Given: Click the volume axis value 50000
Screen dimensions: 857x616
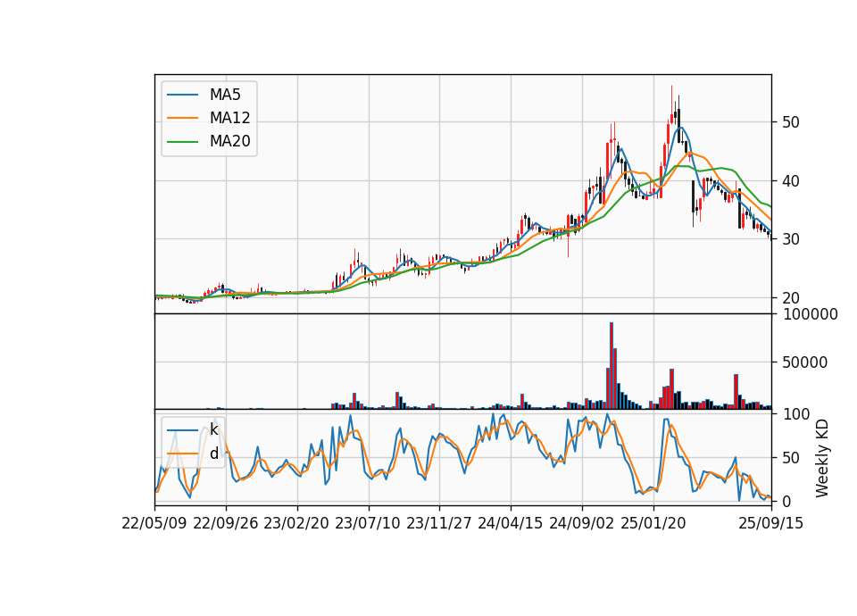Looking at the screenshot, I should pos(805,362).
